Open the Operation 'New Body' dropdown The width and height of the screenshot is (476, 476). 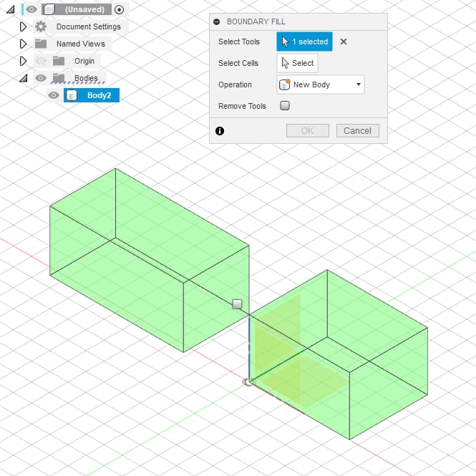click(321, 84)
